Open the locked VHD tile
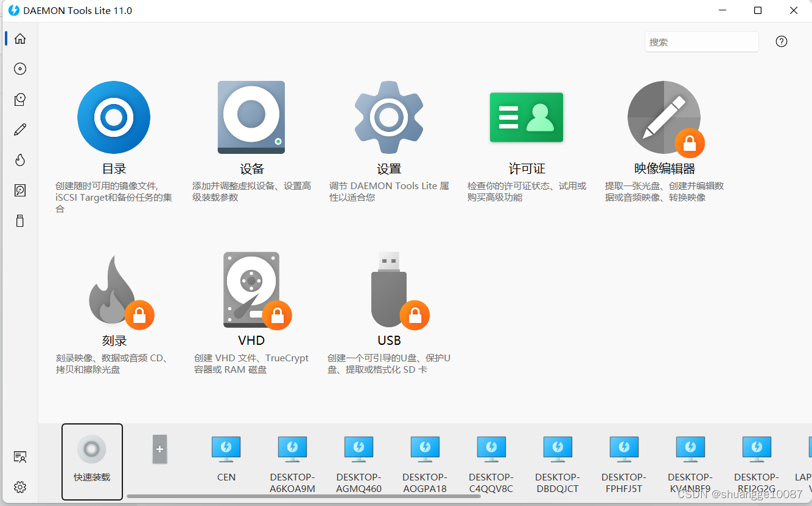Image resolution: width=812 pixels, height=506 pixels. (257, 291)
